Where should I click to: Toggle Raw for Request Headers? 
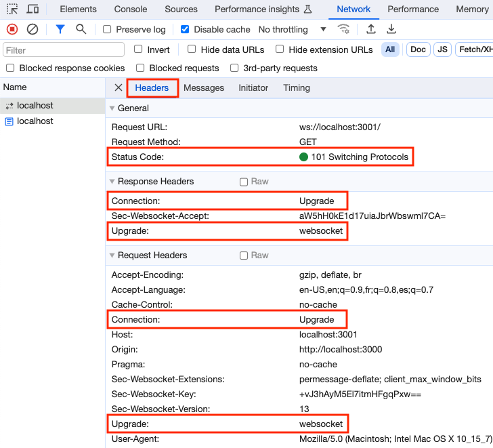244,256
